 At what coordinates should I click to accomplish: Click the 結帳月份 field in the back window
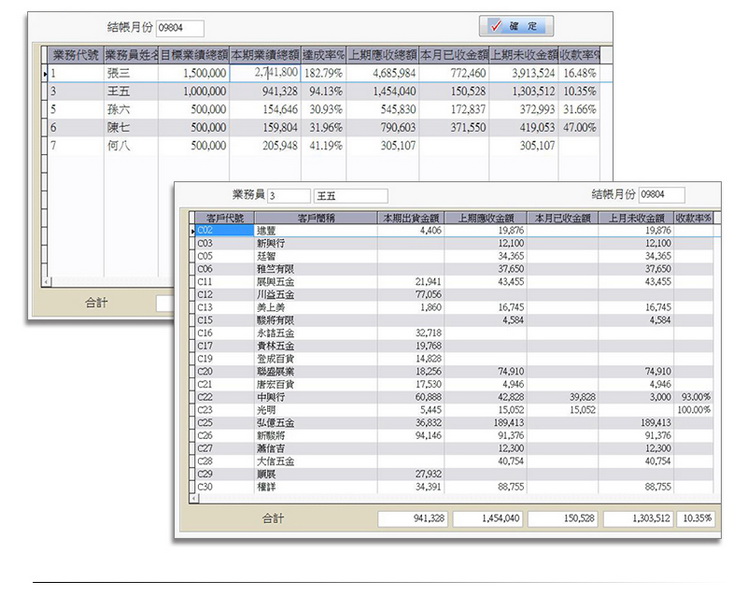[181, 28]
